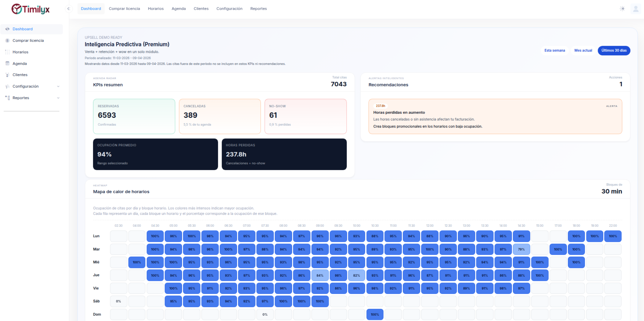Image resolution: width=644 pixels, height=321 pixels.
Task: Click the No-show 61 KPI card
Action: (306, 116)
